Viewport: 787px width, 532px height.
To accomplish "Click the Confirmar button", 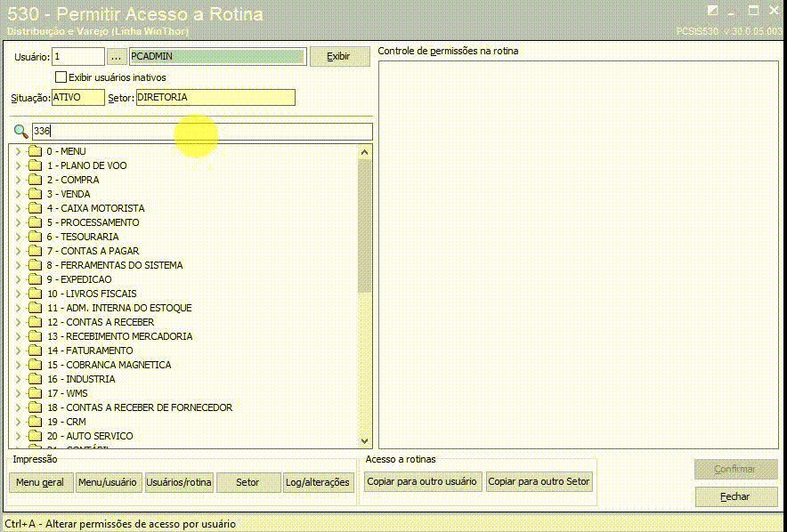I will (x=735, y=469).
